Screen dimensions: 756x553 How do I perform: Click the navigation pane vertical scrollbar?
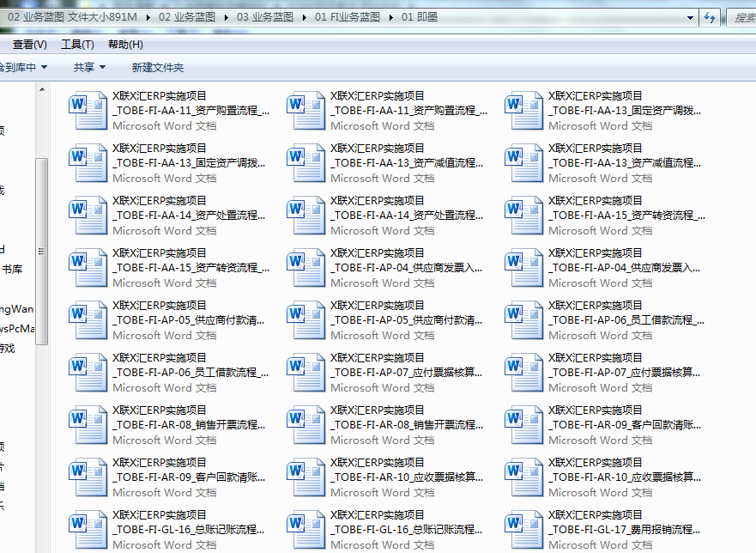click(41, 249)
